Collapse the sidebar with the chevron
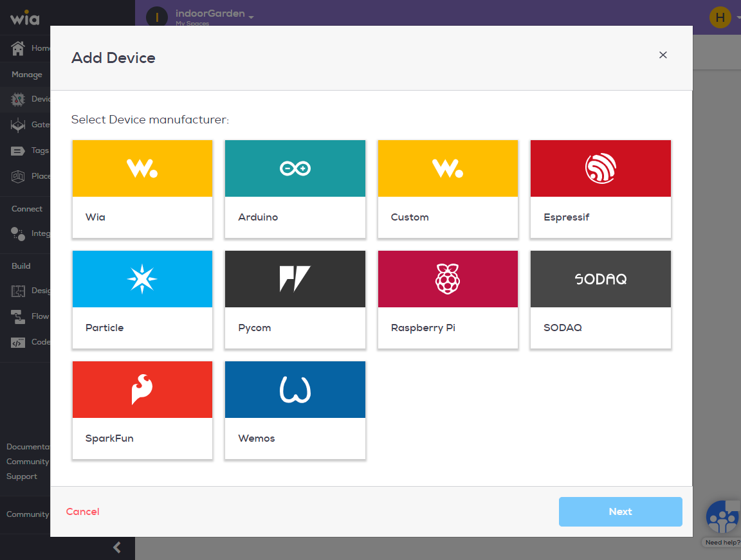 pyautogui.click(x=117, y=547)
